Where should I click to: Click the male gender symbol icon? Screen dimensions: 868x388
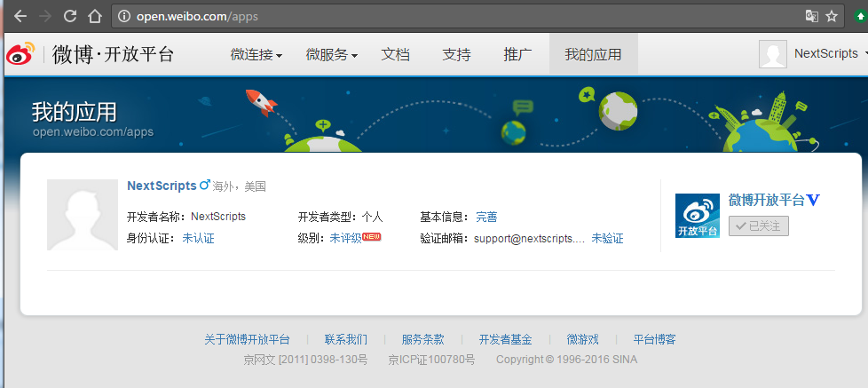click(x=205, y=185)
